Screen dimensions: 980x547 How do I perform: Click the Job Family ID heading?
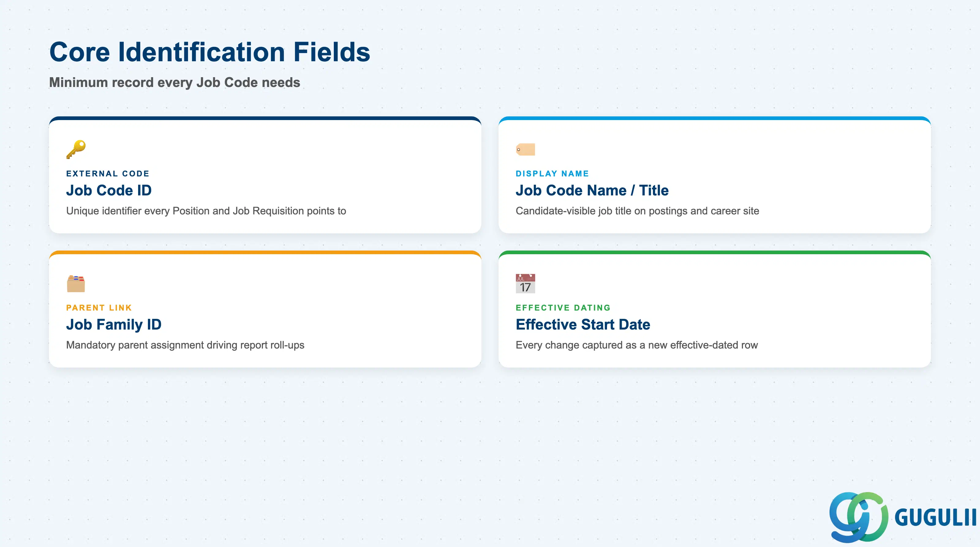[x=114, y=324]
